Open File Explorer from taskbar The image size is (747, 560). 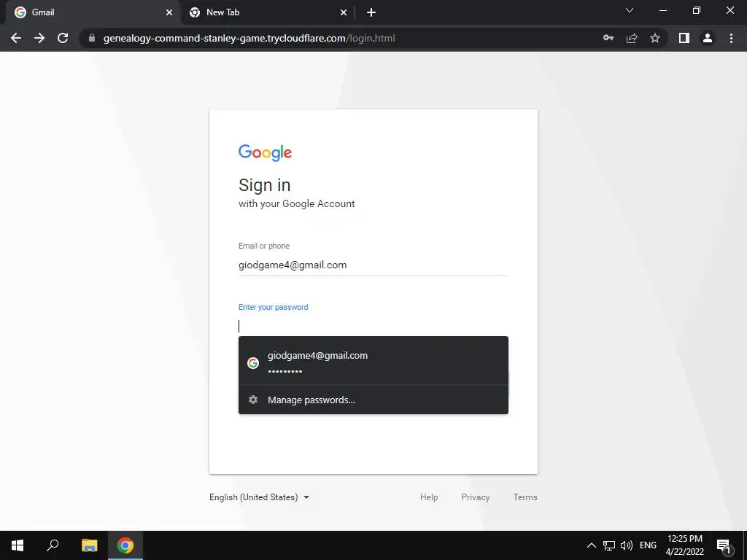[89, 545]
